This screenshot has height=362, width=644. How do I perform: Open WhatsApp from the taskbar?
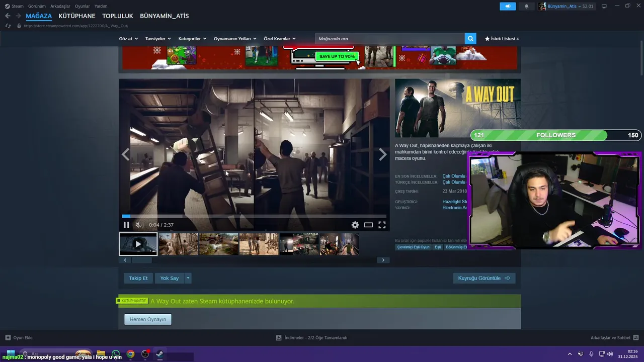click(x=116, y=354)
